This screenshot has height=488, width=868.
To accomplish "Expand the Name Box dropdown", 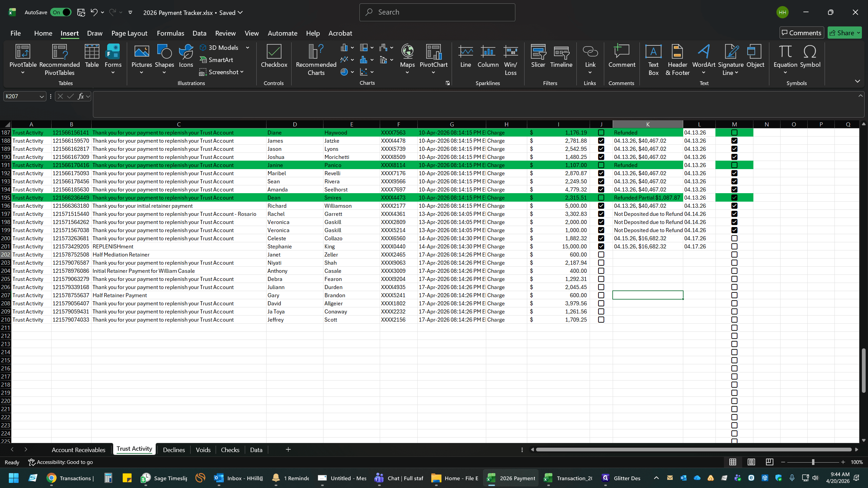I will pyautogui.click(x=41, y=97).
